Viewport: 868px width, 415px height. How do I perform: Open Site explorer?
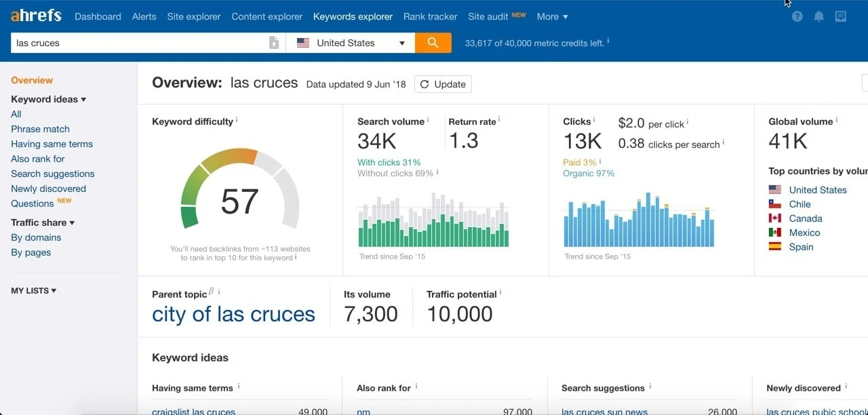tap(194, 16)
